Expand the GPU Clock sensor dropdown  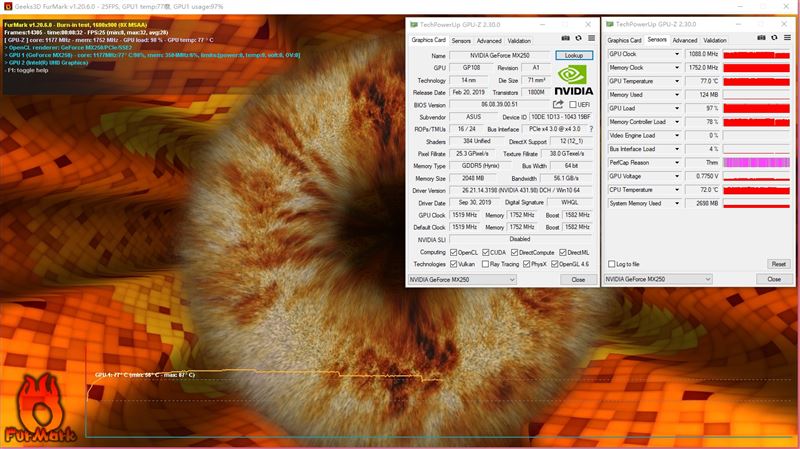pos(677,54)
